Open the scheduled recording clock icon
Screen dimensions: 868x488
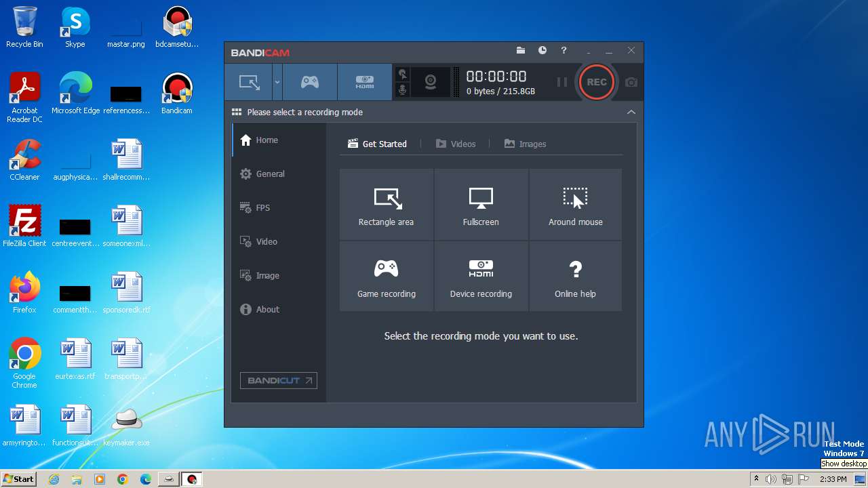(542, 51)
